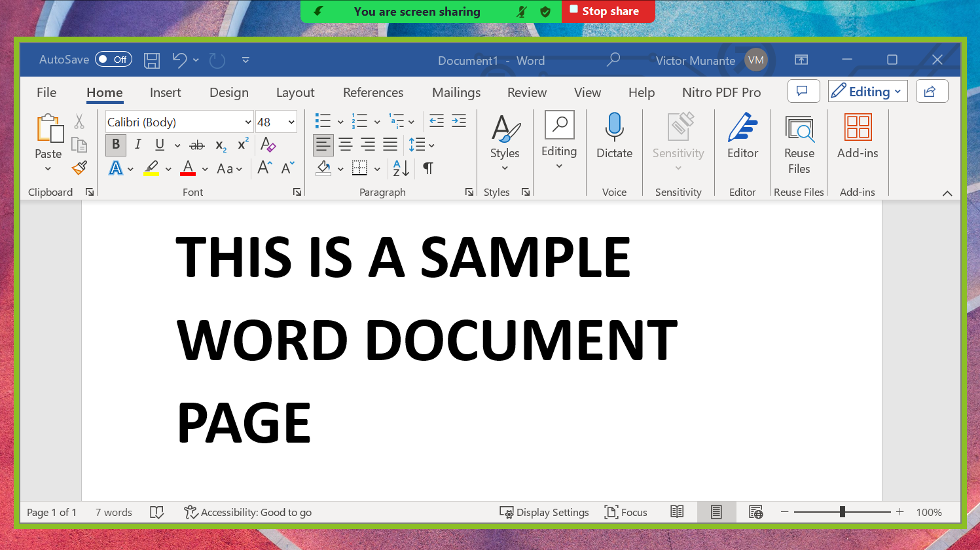Sort text alphabetically with A-Z icon
Screen dimensions: 980x550
[401, 168]
